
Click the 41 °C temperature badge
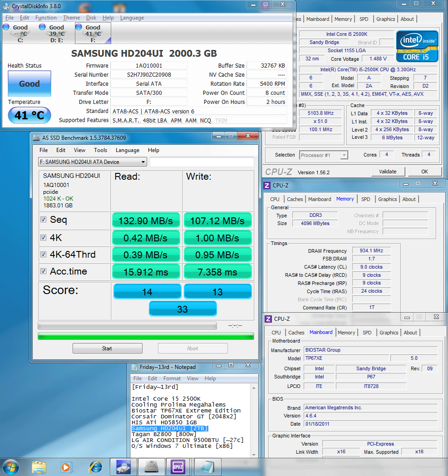pyautogui.click(x=30, y=115)
